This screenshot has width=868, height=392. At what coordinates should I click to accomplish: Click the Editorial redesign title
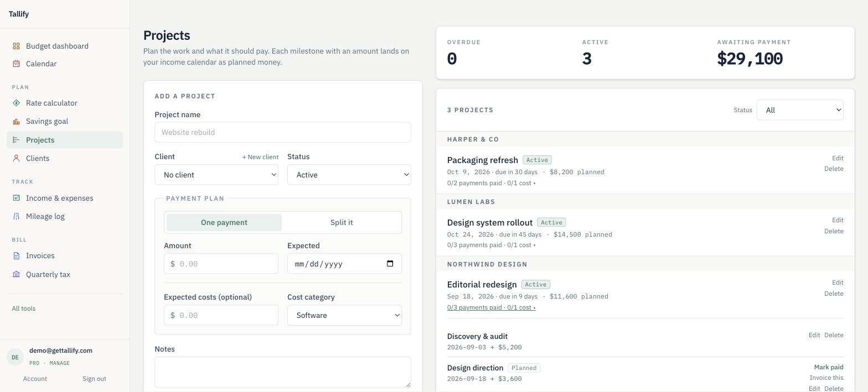coord(482,284)
